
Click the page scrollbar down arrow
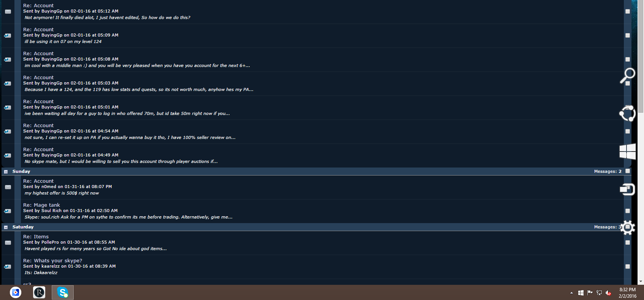641,281
